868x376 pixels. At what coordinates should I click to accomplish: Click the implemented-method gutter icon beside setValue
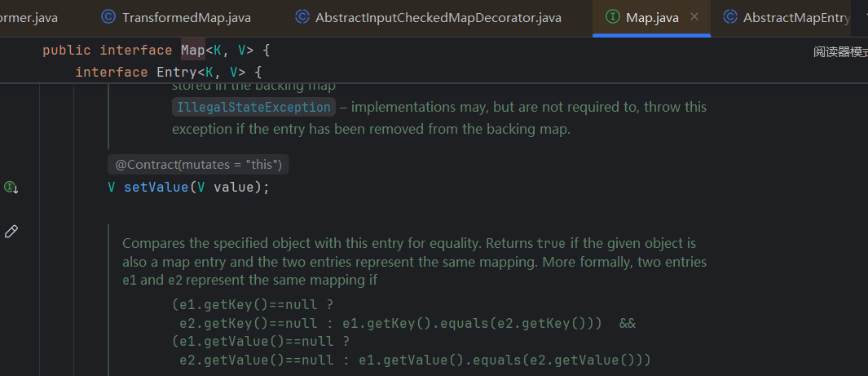coord(11,188)
